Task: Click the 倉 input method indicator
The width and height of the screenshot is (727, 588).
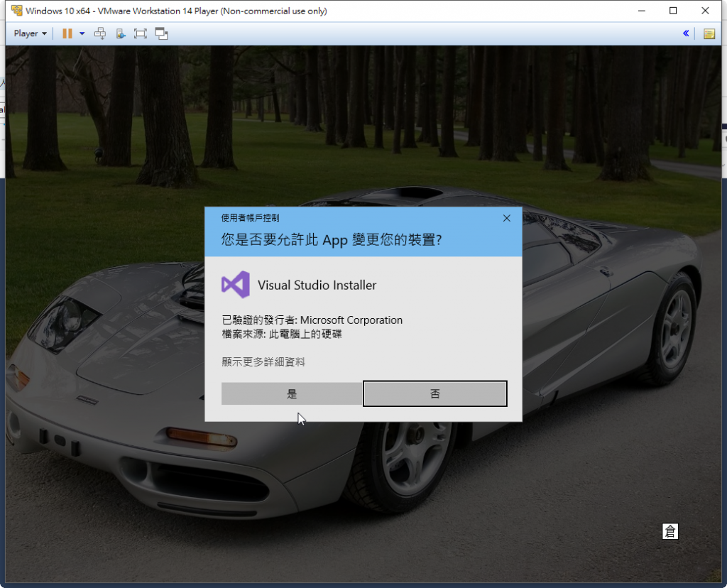Action: (x=670, y=531)
